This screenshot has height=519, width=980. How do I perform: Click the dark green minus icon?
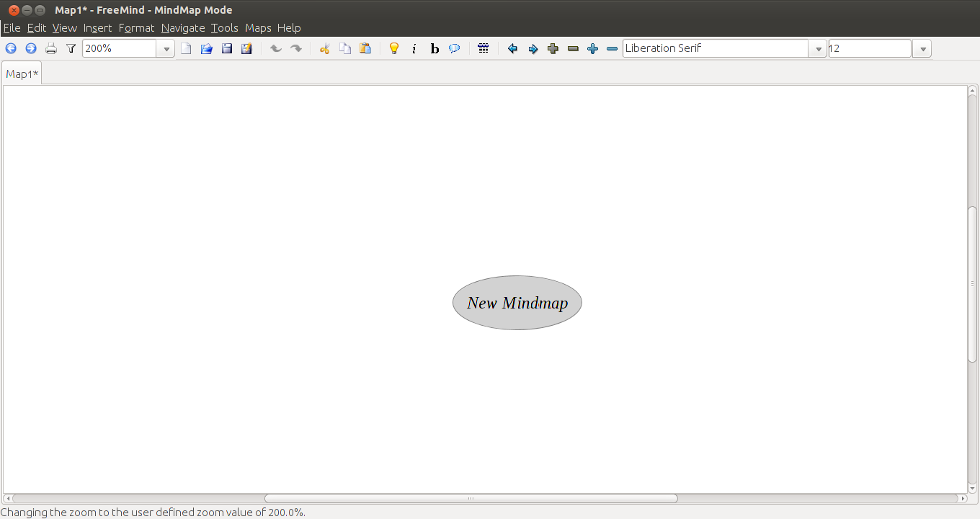[574, 48]
